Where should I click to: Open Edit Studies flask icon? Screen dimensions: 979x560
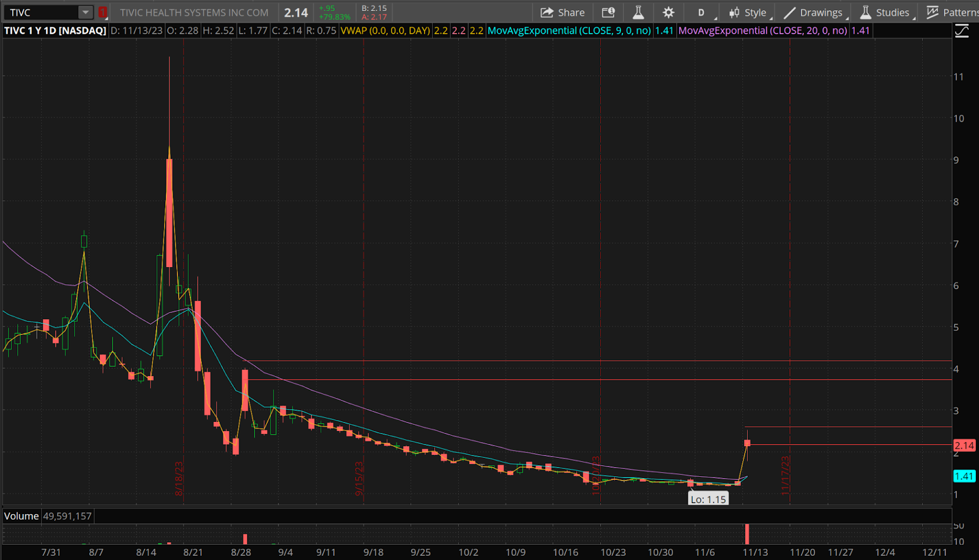(x=638, y=12)
